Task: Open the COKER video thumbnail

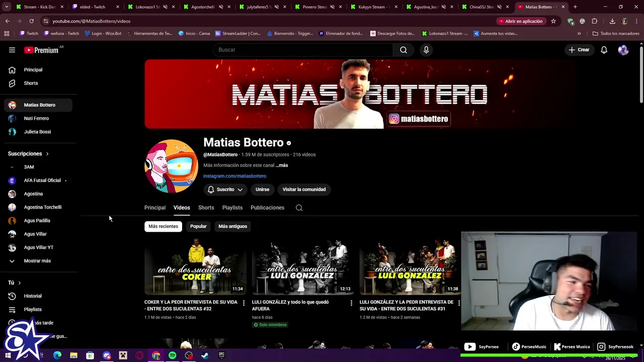Action: pyautogui.click(x=195, y=266)
